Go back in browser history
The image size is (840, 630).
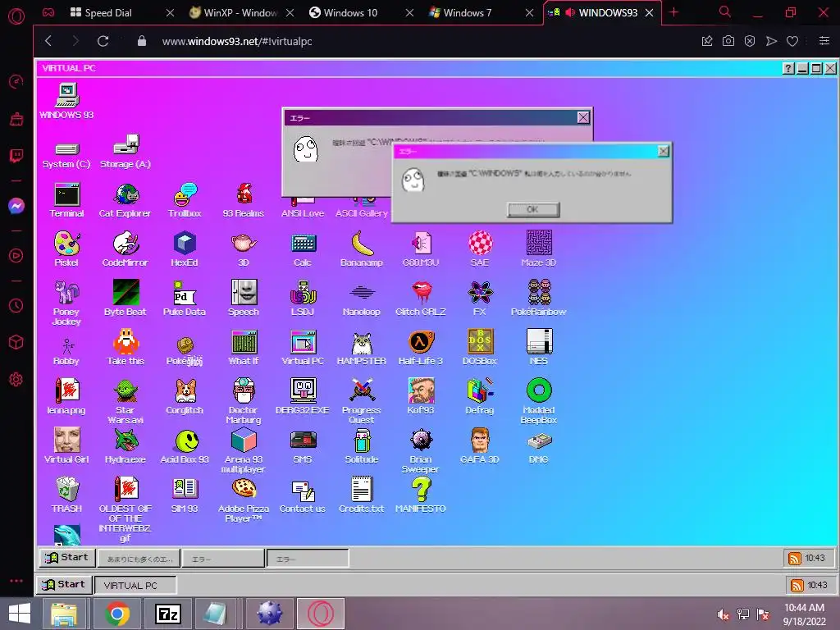[x=48, y=41]
